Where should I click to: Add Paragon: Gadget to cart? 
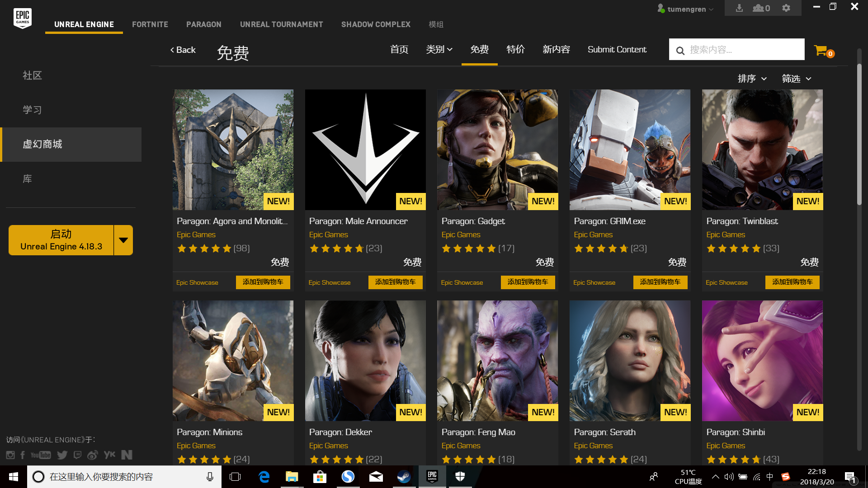coord(528,282)
